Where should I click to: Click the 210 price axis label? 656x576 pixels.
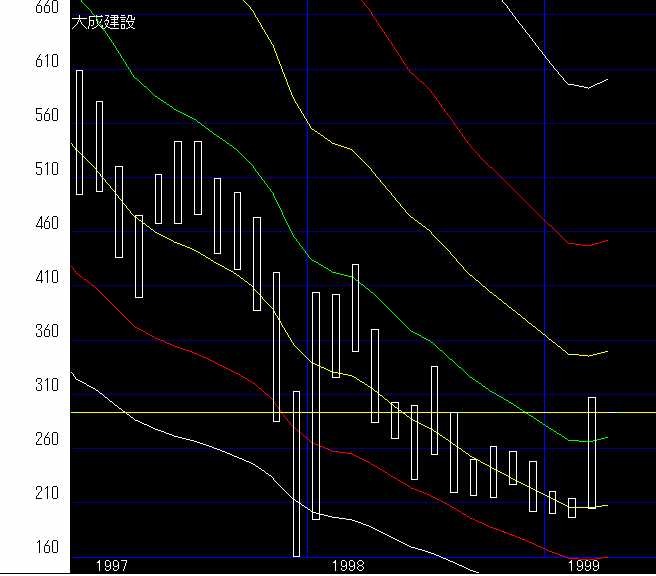(x=19, y=494)
